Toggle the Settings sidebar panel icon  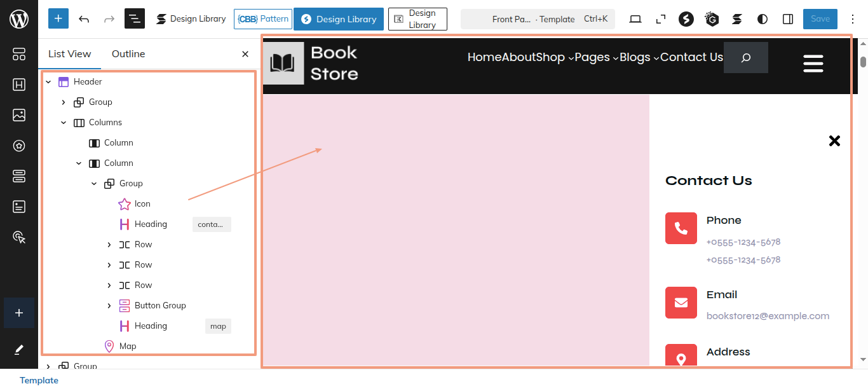pyautogui.click(x=788, y=19)
